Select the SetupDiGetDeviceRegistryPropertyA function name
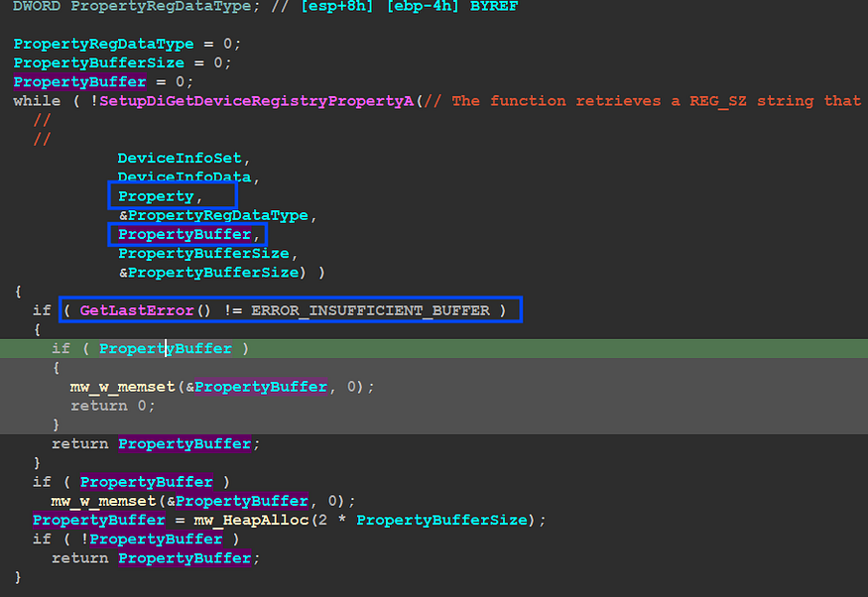The height and width of the screenshot is (597, 868). (256, 101)
